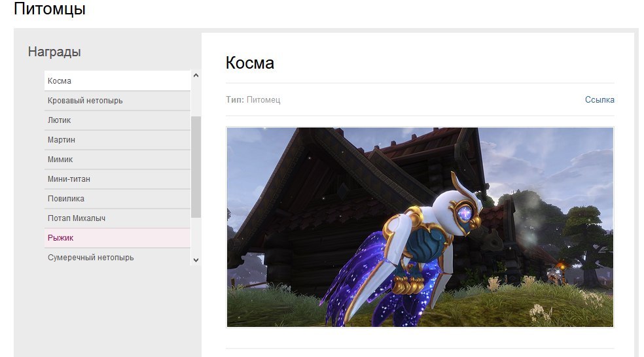This screenshot has width=644, height=357.
Task: Select Повилика from the list
Action: tap(116, 199)
